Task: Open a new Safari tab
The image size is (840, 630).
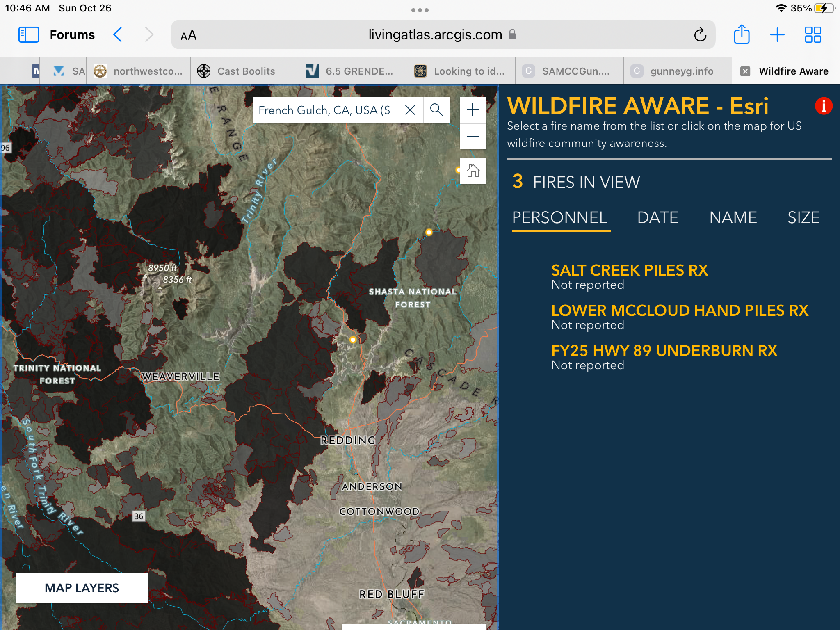Action: (x=777, y=35)
